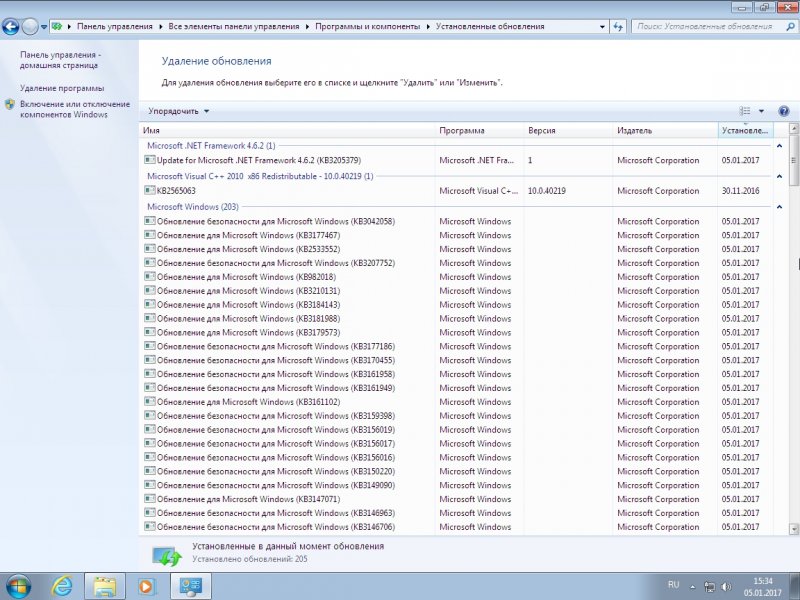Image resolution: width=800 pixels, height=600 pixels.
Task: Click icon of update KB3210131
Action: tap(149, 290)
